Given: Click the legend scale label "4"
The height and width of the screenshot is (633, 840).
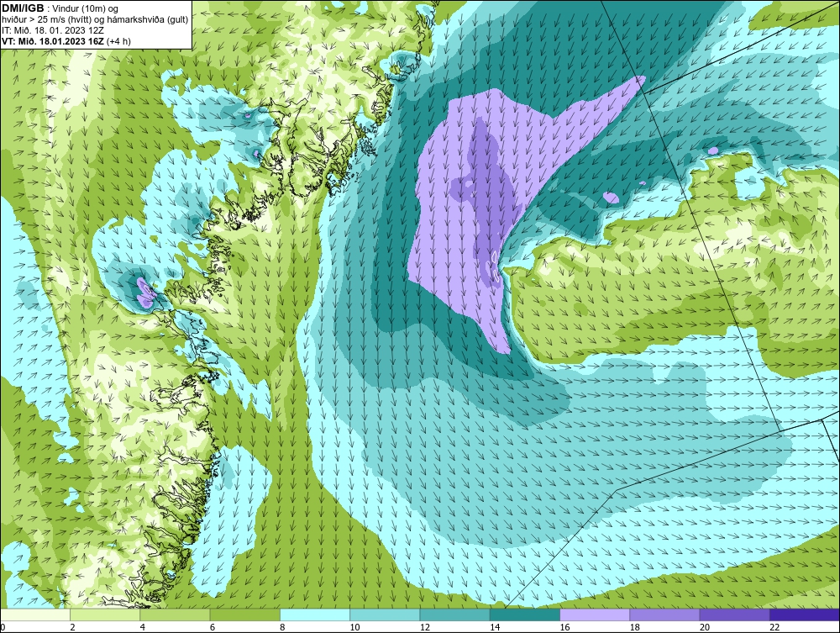Looking at the screenshot, I should (x=143, y=627).
